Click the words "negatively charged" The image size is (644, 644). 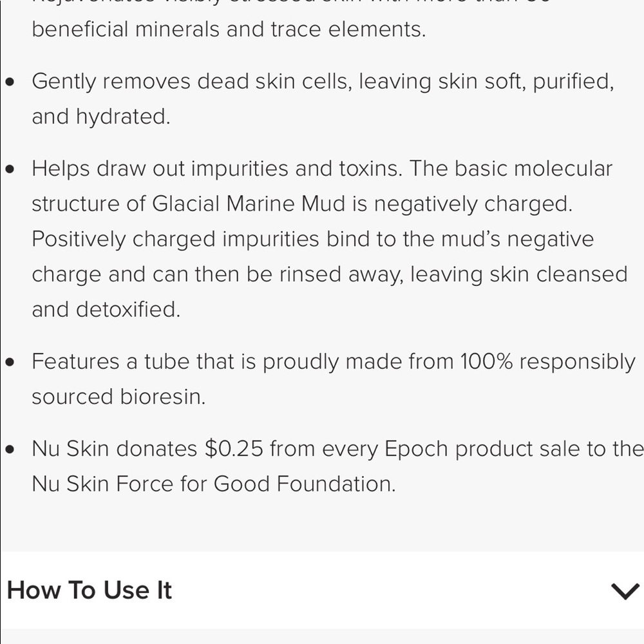tap(472, 204)
